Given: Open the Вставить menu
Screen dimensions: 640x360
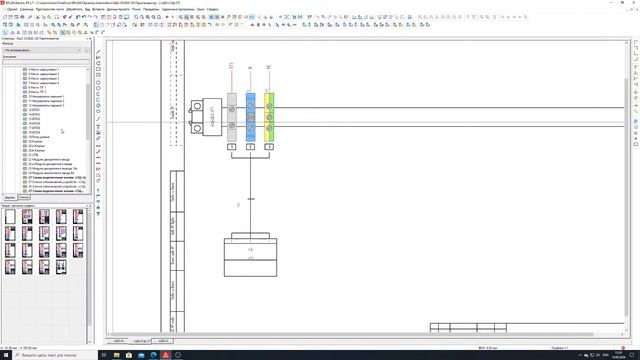Looking at the screenshot, I should pyautogui.click(x=98, y=9).
